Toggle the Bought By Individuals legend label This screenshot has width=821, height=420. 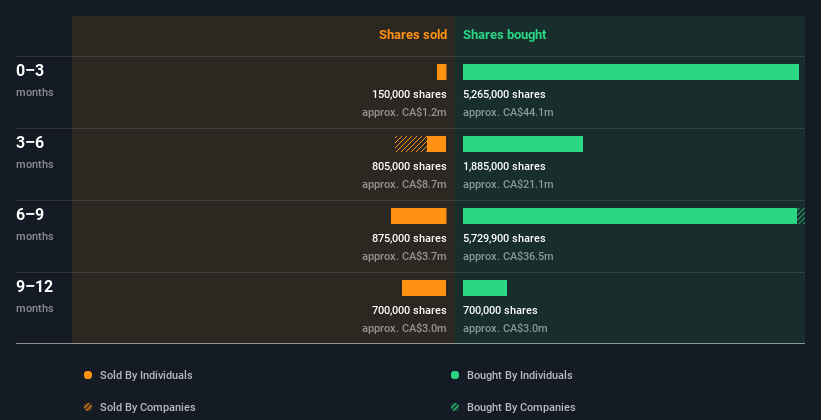pos(519,375)
